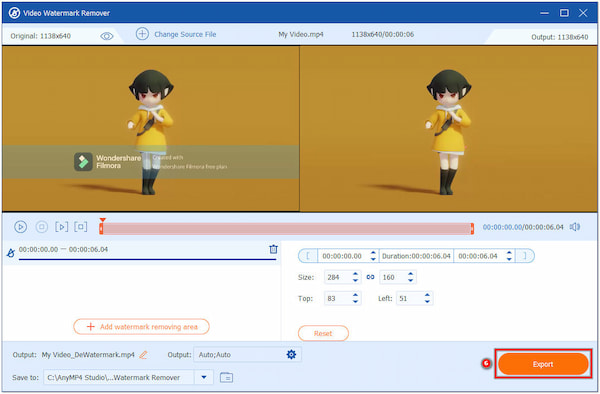Open Change Source File link
600x394 pixels.
(185, 34)
